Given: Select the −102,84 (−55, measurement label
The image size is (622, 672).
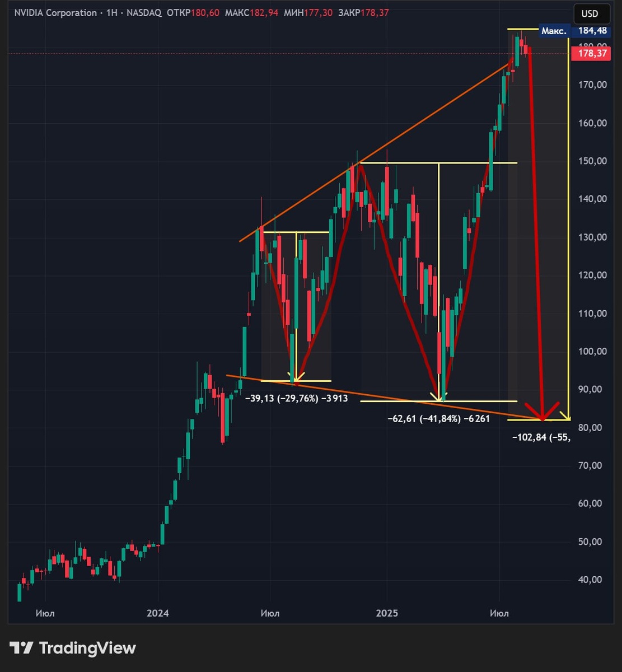Looking at the screenshot, I should pyautogui.click(x=541, y=437).
